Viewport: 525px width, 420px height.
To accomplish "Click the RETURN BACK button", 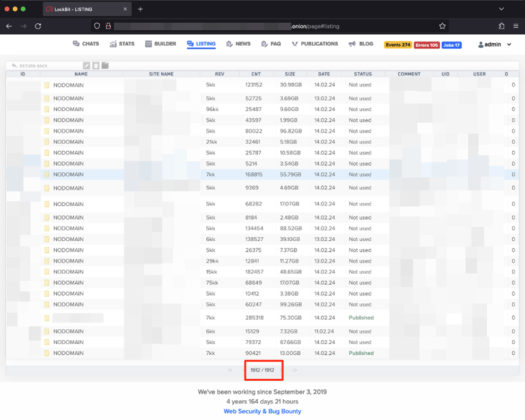I will pos(30,66).
